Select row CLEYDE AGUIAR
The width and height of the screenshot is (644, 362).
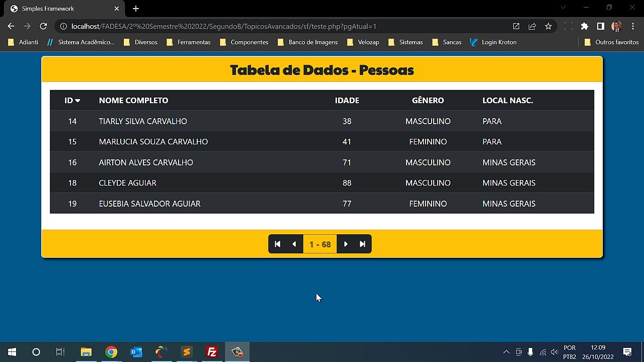(322, 183)
